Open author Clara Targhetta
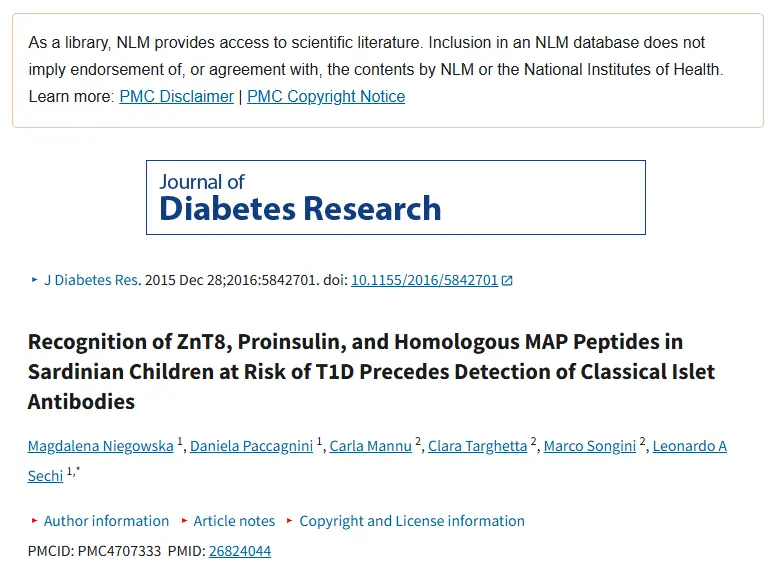This screenshot has width=778, height=563. (477, 446)
